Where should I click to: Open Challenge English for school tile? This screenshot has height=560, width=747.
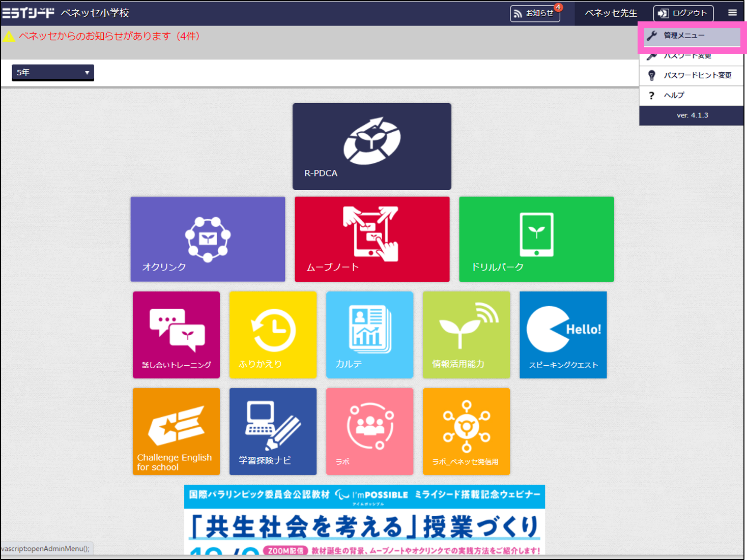176,431
